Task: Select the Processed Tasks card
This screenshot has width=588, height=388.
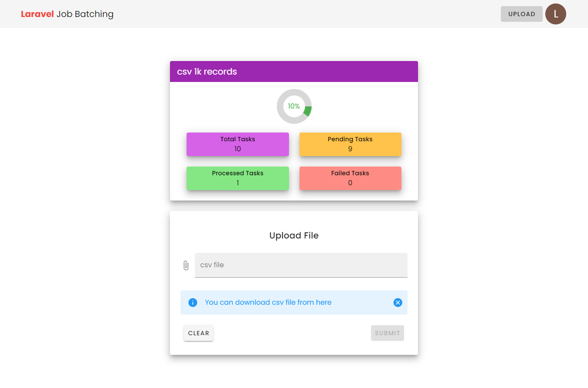Action: pos(238,178)
